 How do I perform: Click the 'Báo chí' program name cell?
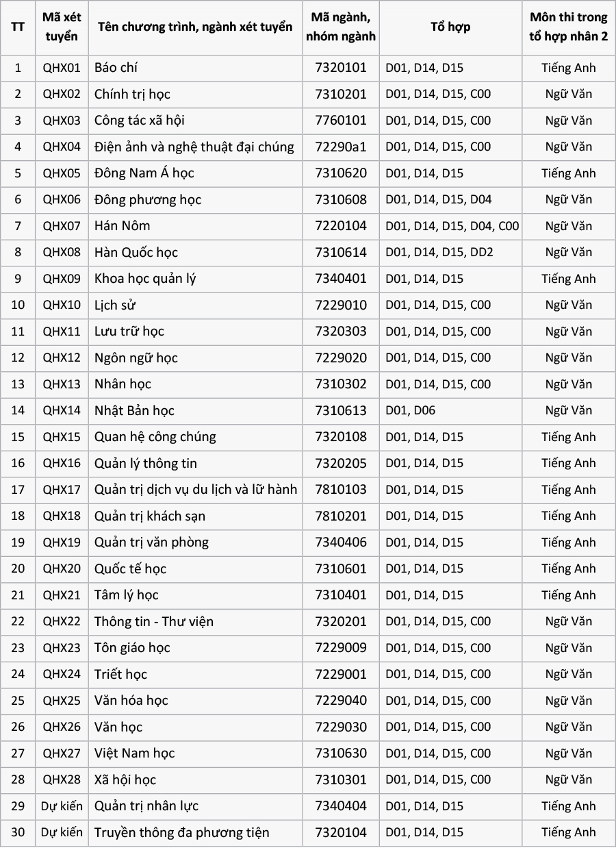coord(116,68)
